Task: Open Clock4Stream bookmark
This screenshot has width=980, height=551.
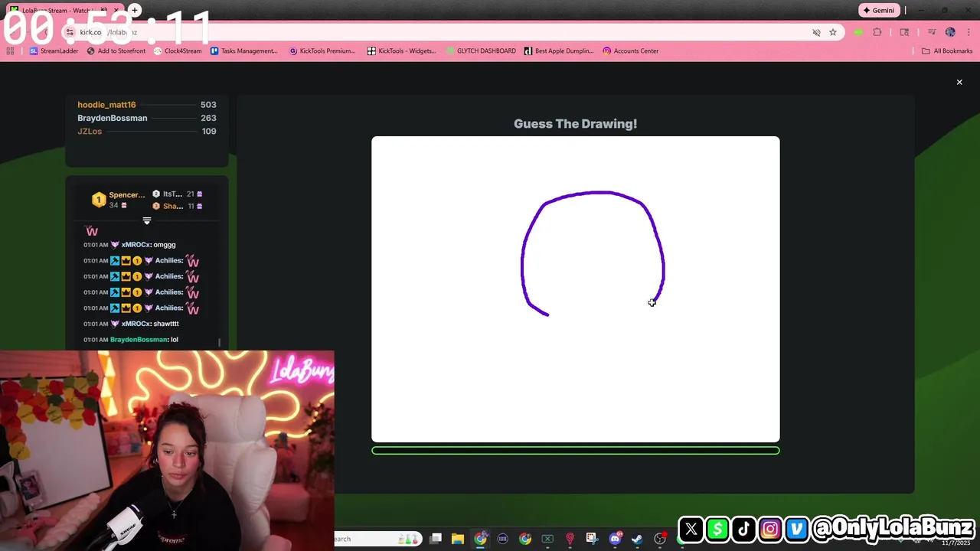Action: [x=178, y=51]
